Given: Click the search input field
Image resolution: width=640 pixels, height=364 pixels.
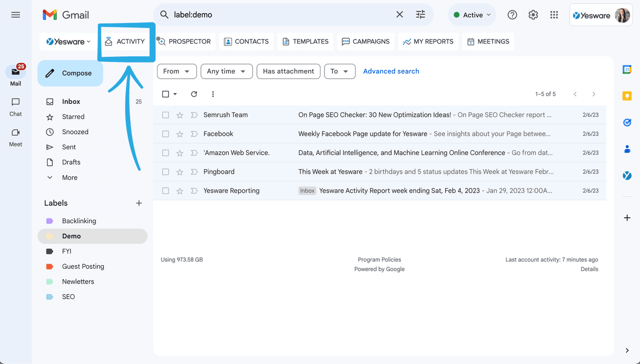Looking at the screenshot, I should tap(280, 15).
